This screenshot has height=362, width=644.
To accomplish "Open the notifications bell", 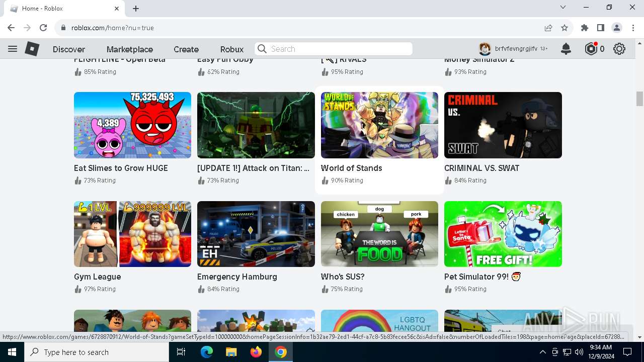I will click(x=566, y=49).
